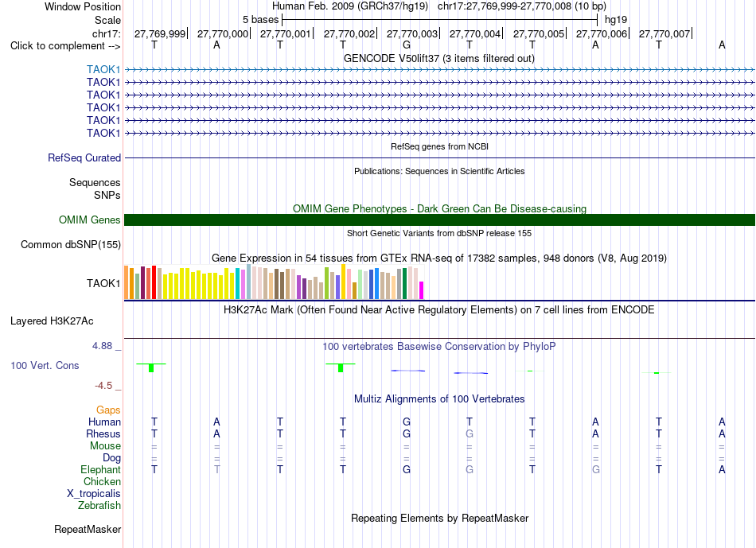
Task: Click the 'Dog' alignment species label
Action: (111, 457)
